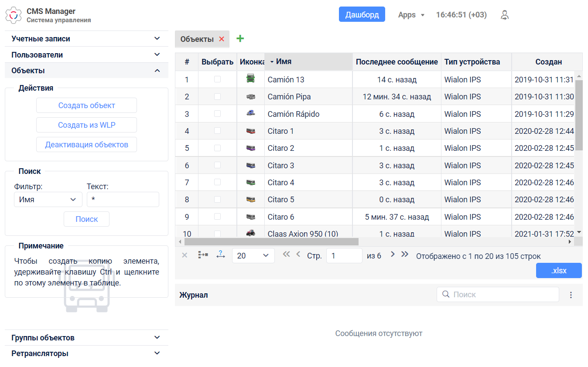Export table with .xlsx button
The height and width of the screenshot is (367, 588).
[559, 271]
